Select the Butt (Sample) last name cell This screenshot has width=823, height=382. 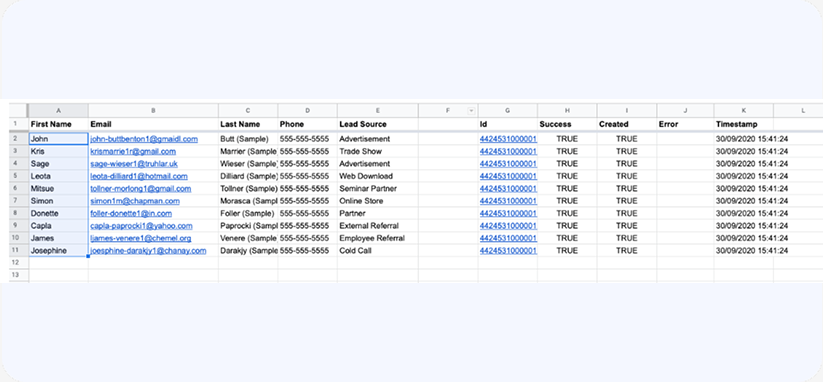248,139
